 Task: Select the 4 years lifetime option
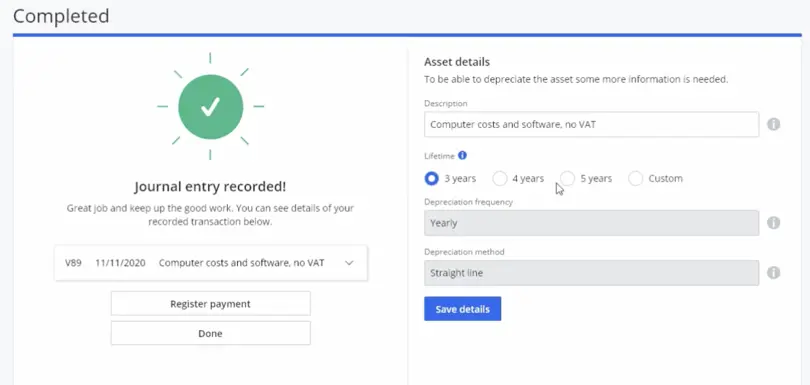pos(499,178)
